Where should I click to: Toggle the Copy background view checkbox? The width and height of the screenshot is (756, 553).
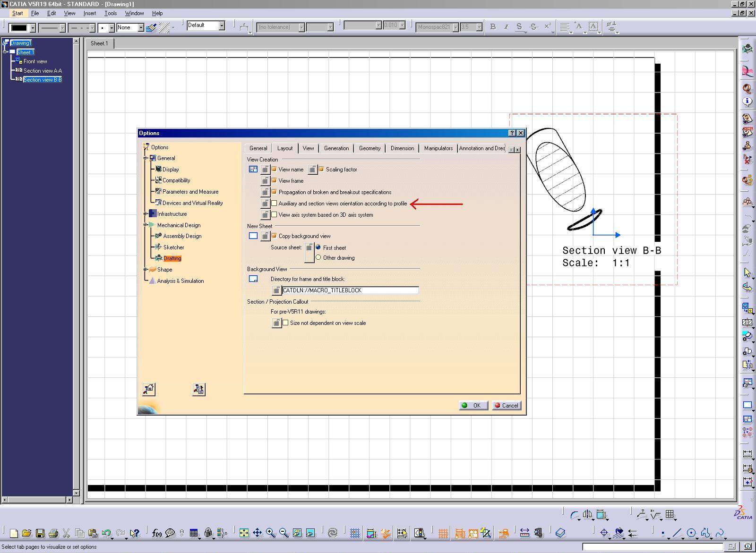pos(274,236)
